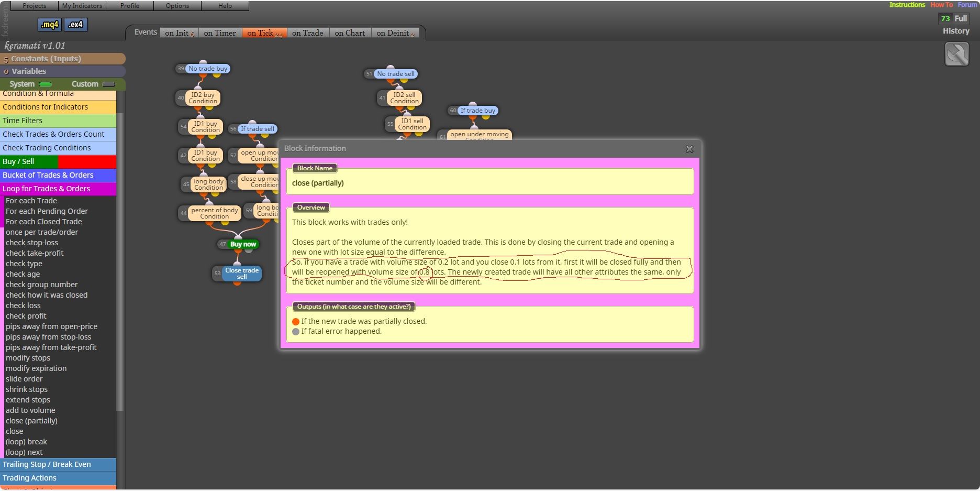Viewport: 980px width, 491px height.
Task: Click the open under moving node
Action: pyautogui.click(x=479, y=134)
